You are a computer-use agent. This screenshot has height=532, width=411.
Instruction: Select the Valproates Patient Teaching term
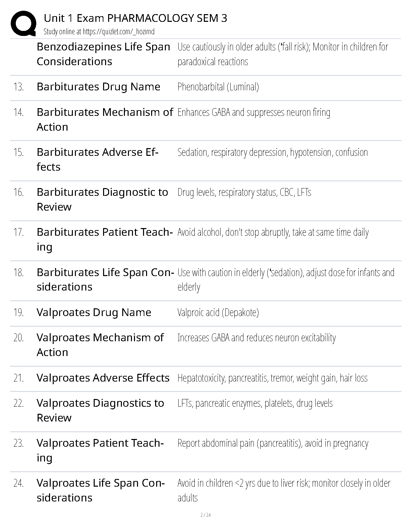100,450
